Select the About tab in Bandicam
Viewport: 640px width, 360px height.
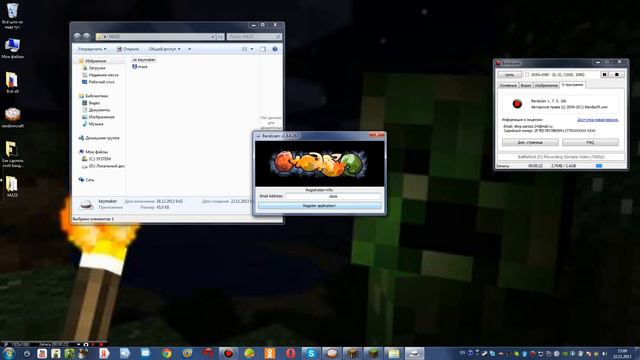tap(573, 85)
